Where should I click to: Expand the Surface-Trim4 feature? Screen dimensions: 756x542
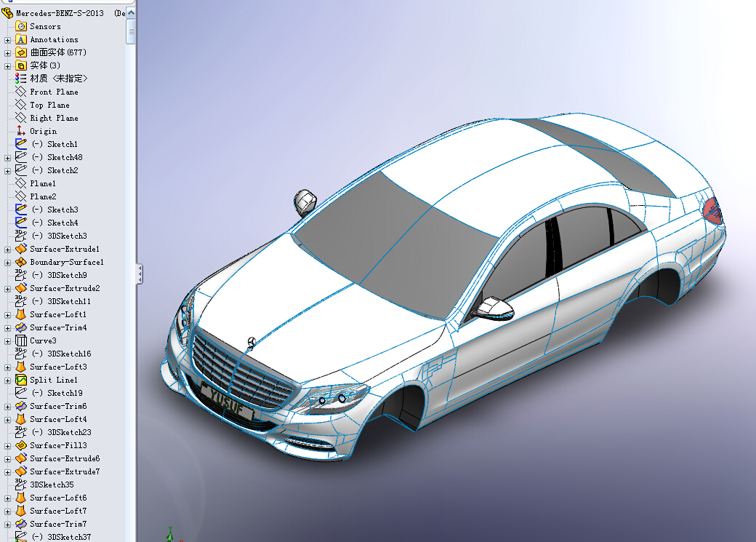[x=8, y=328]
